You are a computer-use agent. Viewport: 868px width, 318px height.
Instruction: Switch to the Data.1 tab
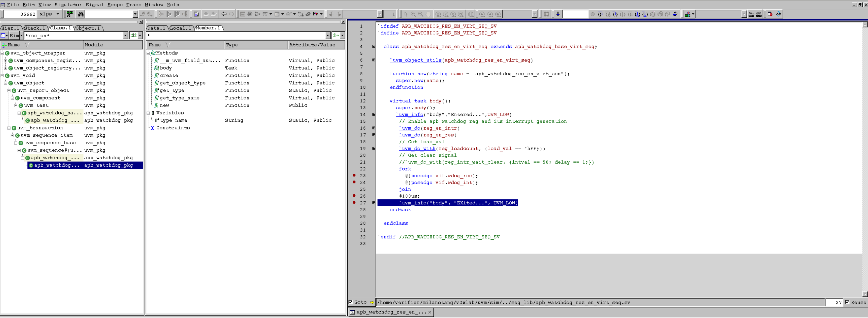(156, 28)
